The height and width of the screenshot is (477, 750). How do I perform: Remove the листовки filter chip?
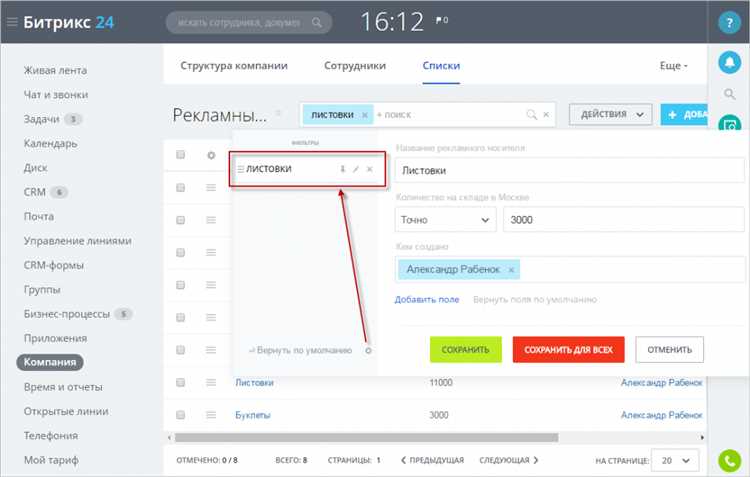364,115
